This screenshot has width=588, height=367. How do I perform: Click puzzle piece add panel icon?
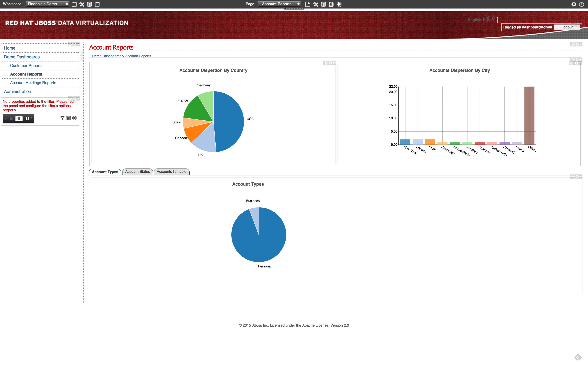tap(339, 4)
